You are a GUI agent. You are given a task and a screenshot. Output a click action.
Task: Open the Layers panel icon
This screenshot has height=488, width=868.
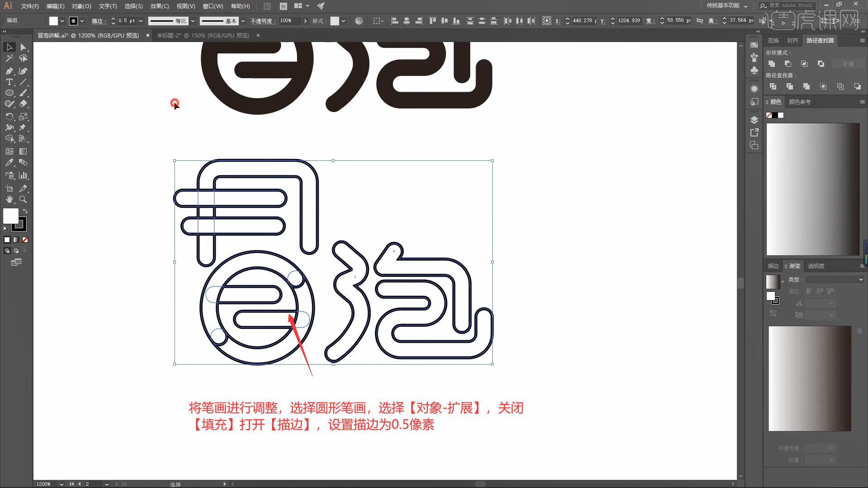pos(754,120)
